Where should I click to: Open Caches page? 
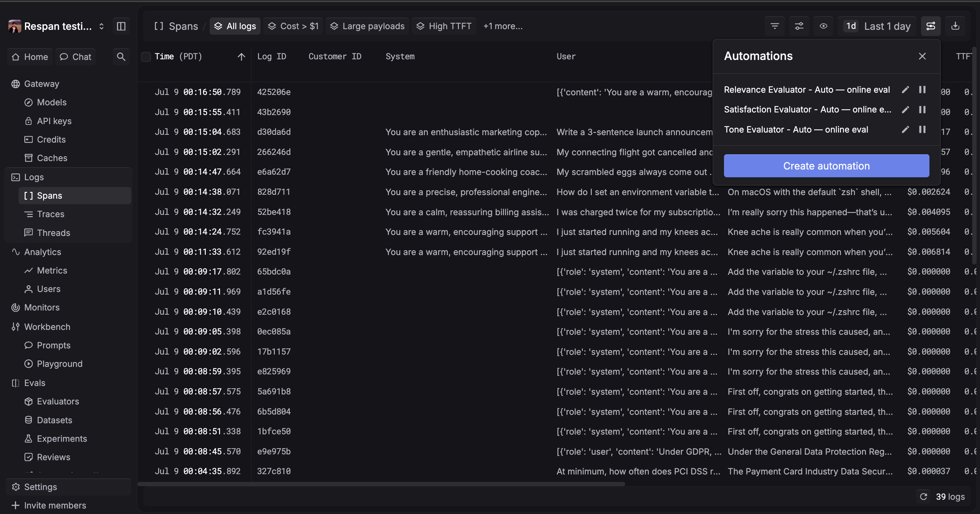(x=52, y=158)
